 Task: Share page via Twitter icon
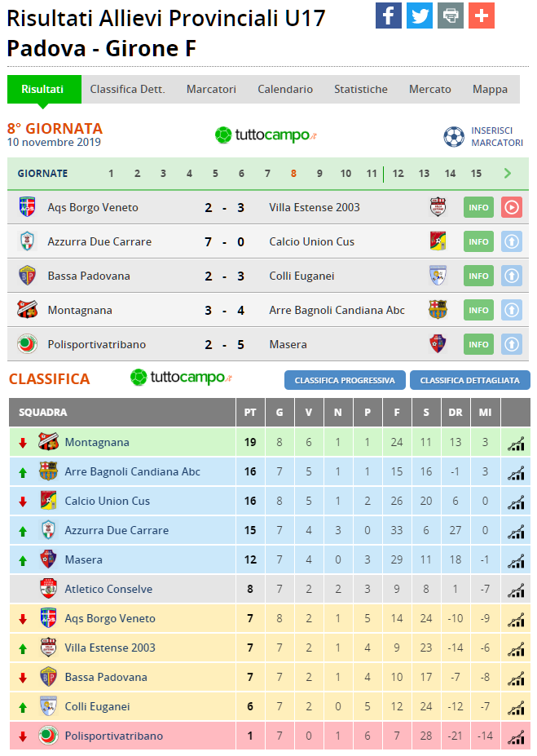[419, 15]
